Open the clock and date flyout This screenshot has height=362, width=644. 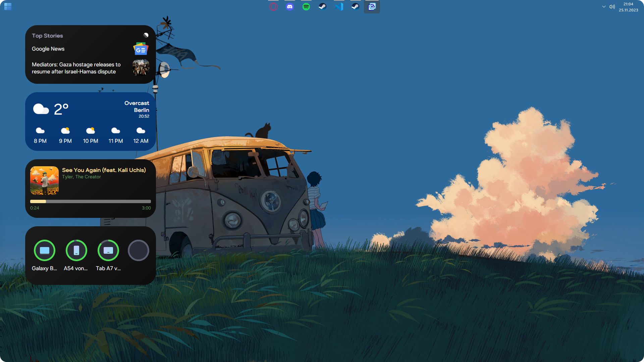coord(628,7)
